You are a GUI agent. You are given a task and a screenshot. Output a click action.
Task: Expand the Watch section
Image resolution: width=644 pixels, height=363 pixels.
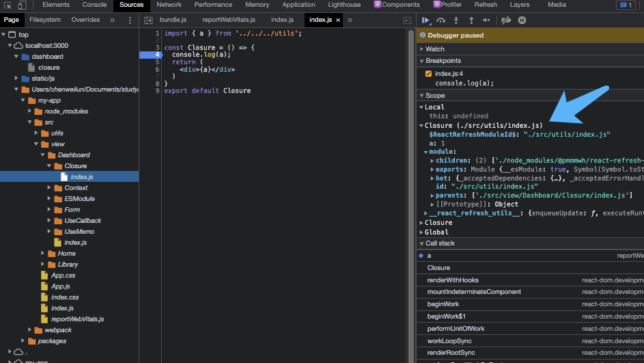tap(434, 49)
